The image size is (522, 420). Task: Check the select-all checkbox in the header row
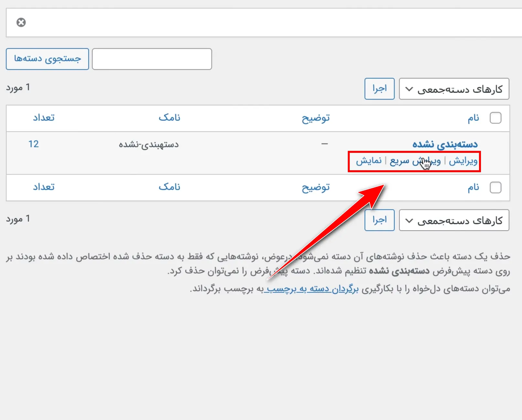[495, 118]
